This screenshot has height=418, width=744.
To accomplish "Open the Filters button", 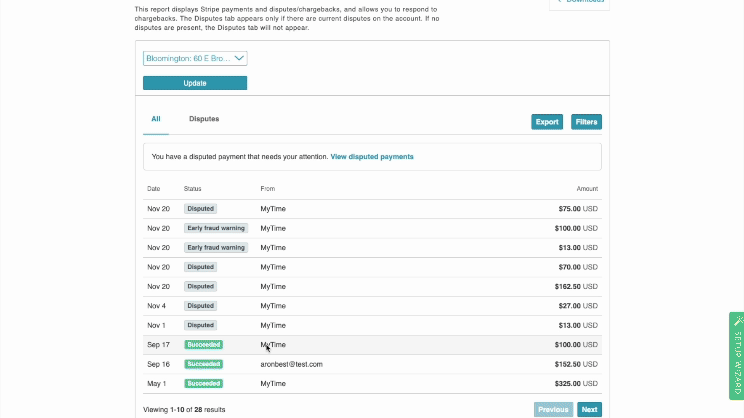I will click(x=586, y=122).
